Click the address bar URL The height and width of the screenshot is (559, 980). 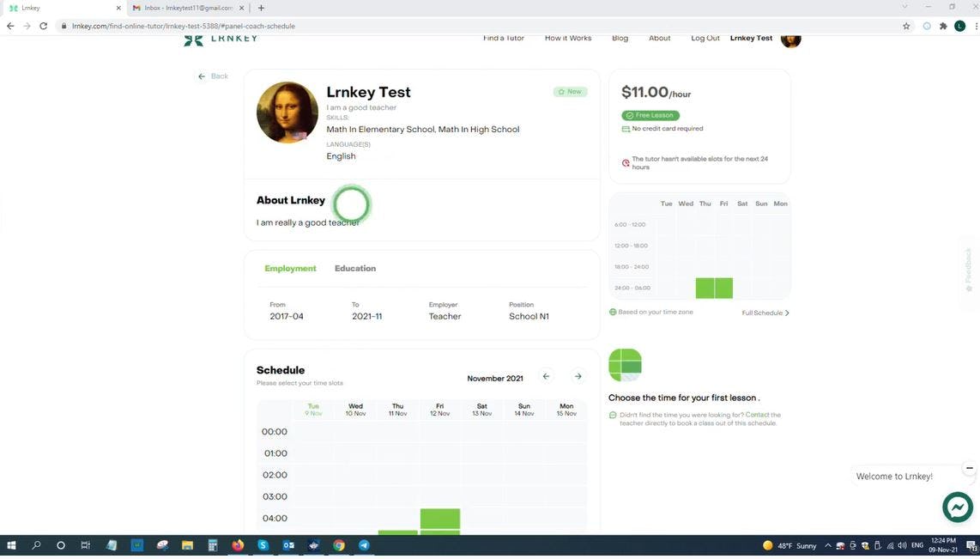(183, 26)
